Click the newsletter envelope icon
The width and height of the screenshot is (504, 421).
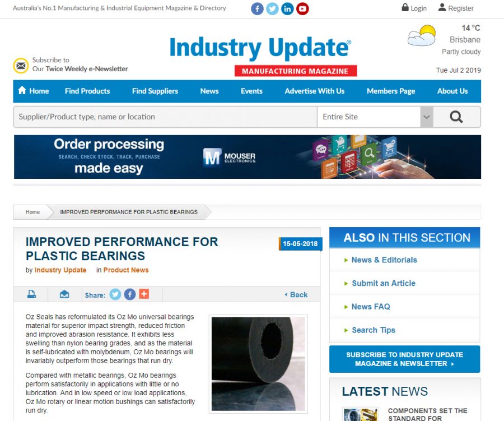pyautogui.click(x=21, y=66)
